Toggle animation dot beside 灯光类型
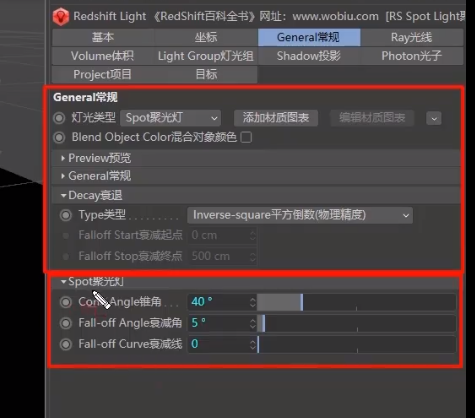 (59, 118)
